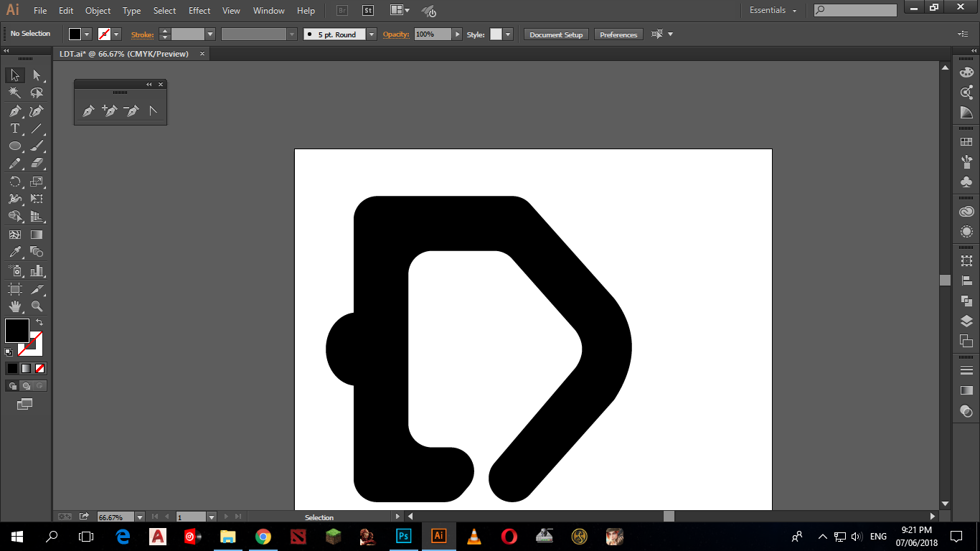Viewport: 980px width, 551px height.
Task: Select the Type tool
Action: pyautogui.click(x=15, y=128)
